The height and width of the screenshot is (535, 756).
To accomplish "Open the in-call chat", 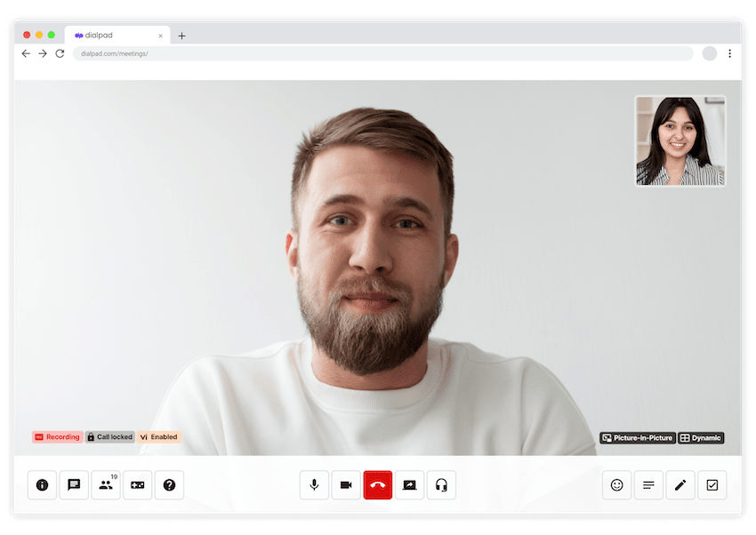I will click(x=74, y=484).
